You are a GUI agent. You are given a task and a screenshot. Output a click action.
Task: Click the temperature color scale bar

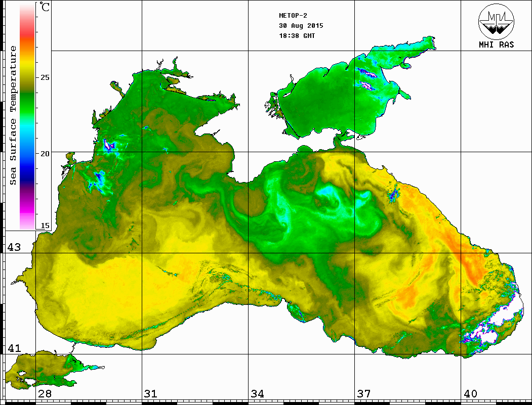(27, 116)
